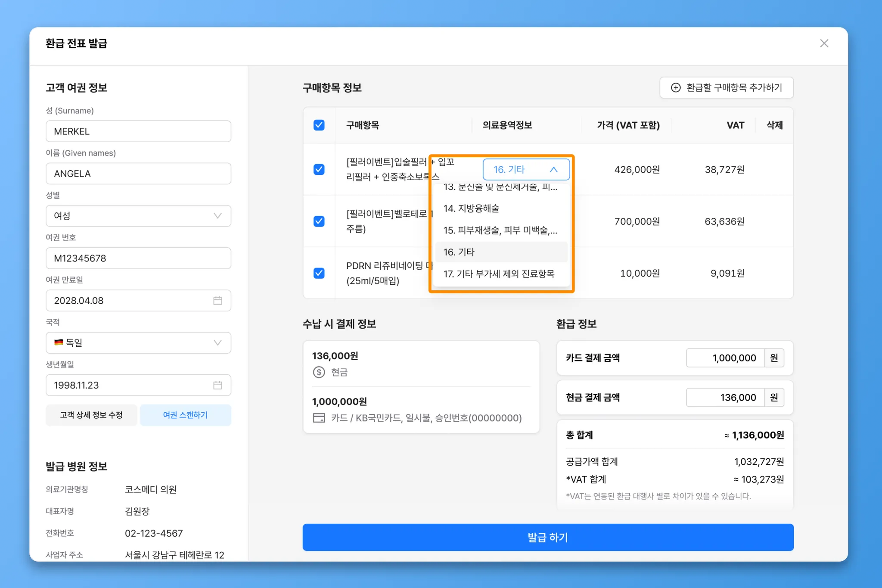Uncheck the PDRN 리쥬비네이팅 item checkbox
Viewport: 882px width, 588px height.
(319, 273)
